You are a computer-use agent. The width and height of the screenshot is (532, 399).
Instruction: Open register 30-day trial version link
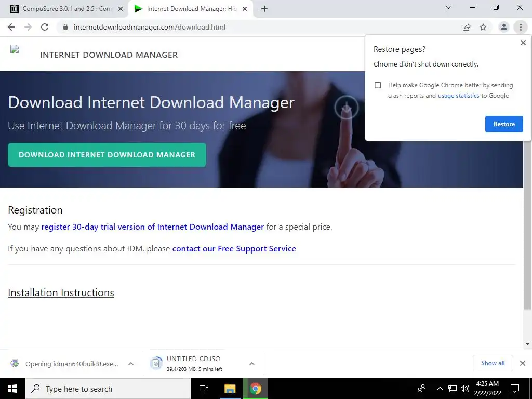click(x=152, y=227)
